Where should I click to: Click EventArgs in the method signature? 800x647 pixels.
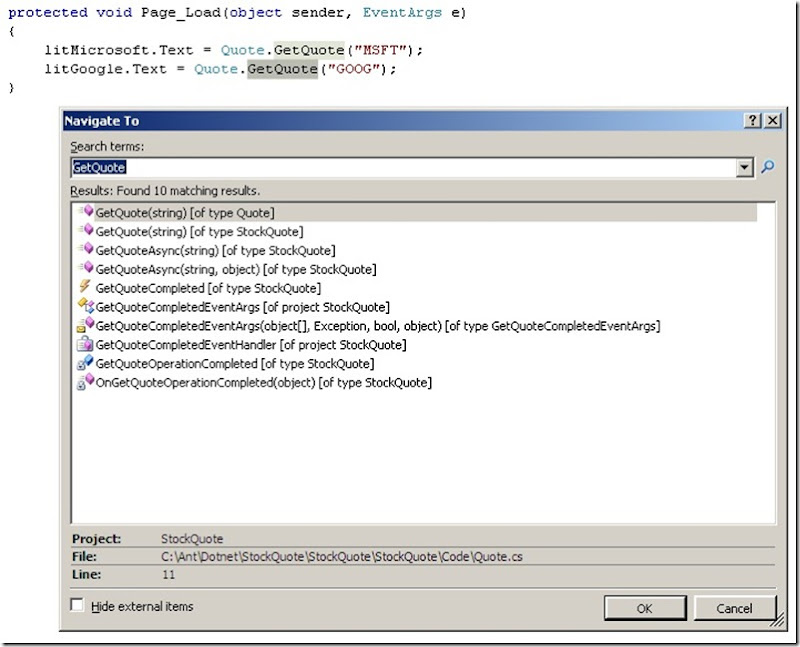pos(402,13)
